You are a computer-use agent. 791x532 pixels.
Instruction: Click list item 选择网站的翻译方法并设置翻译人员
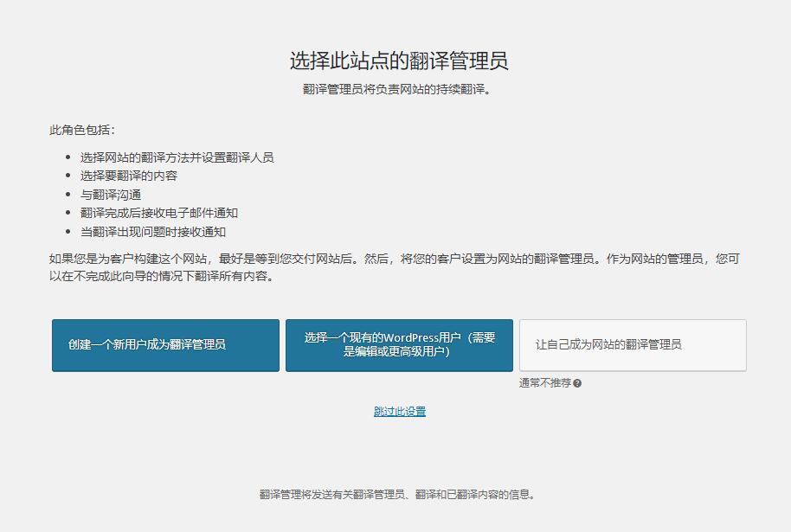[177, 157]
